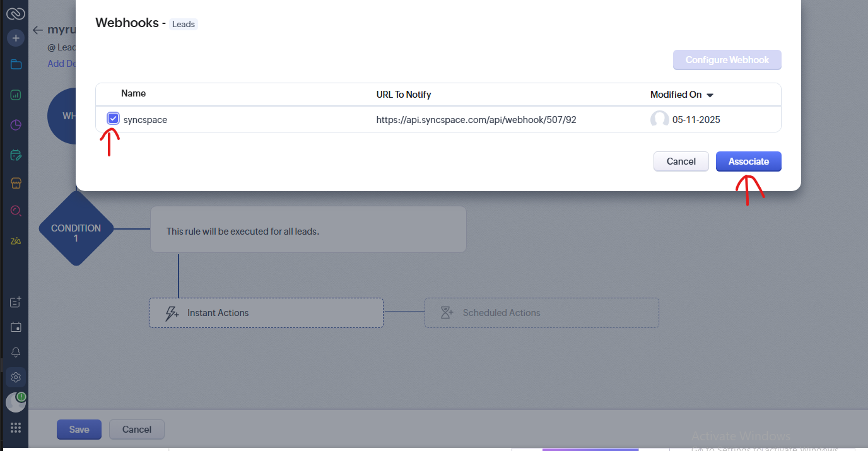Cancel the Webhooks dialog
868x451 pixels.
click(681, 161)
